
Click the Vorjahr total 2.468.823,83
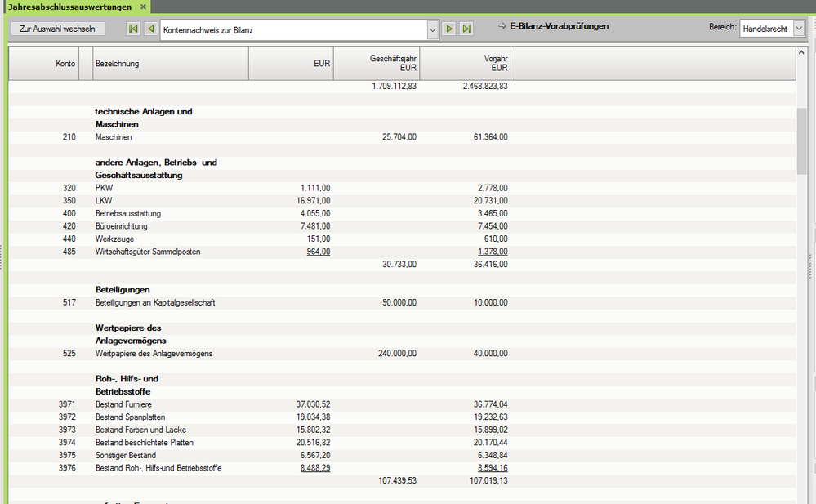(485, 86)
